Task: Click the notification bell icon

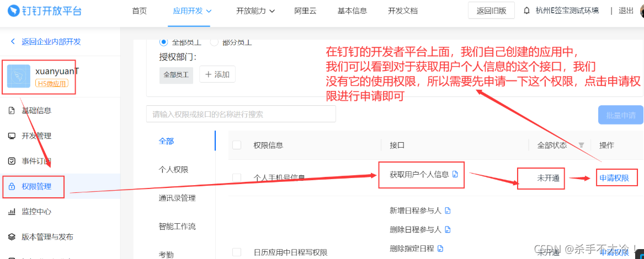Action: coord(526,11)
